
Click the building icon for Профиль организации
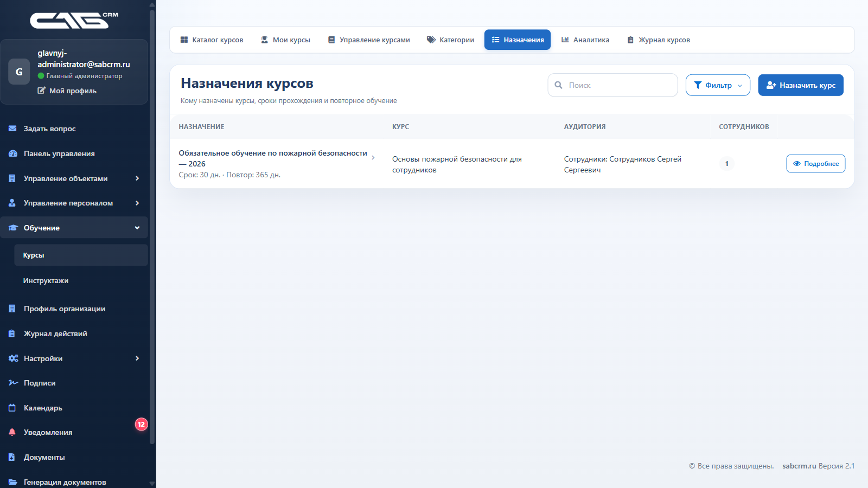point(12,309)
